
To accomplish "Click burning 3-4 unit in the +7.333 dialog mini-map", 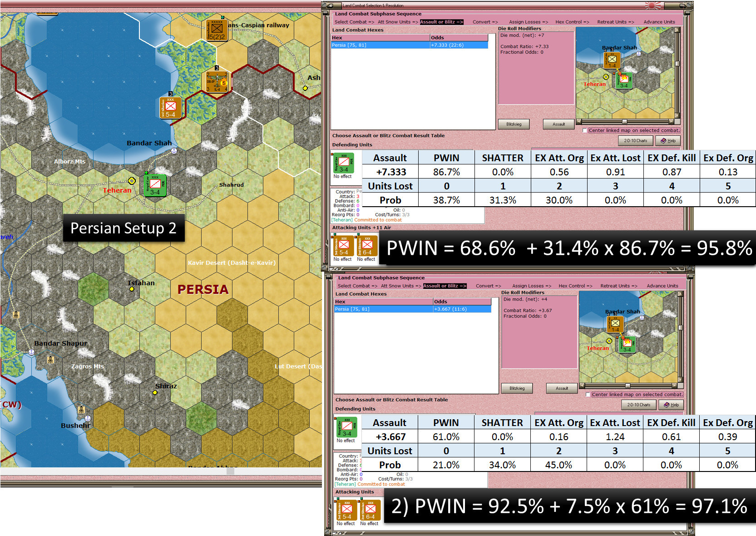I will click(x=624, y=80).
